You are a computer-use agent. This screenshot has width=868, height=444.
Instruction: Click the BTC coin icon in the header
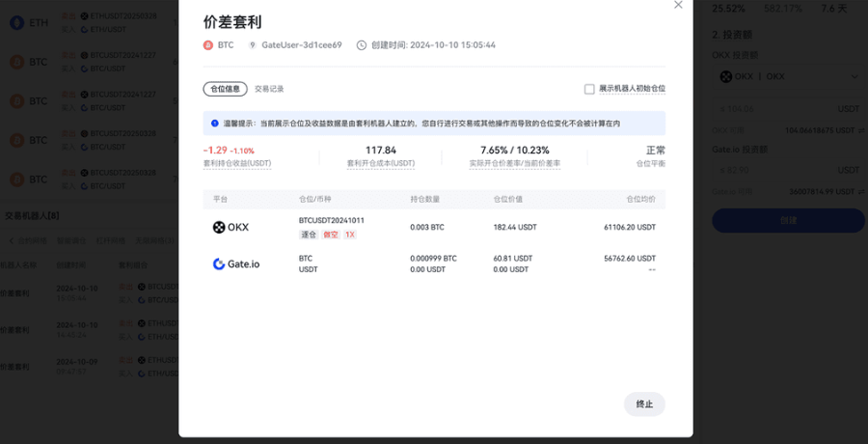[207, 44]
